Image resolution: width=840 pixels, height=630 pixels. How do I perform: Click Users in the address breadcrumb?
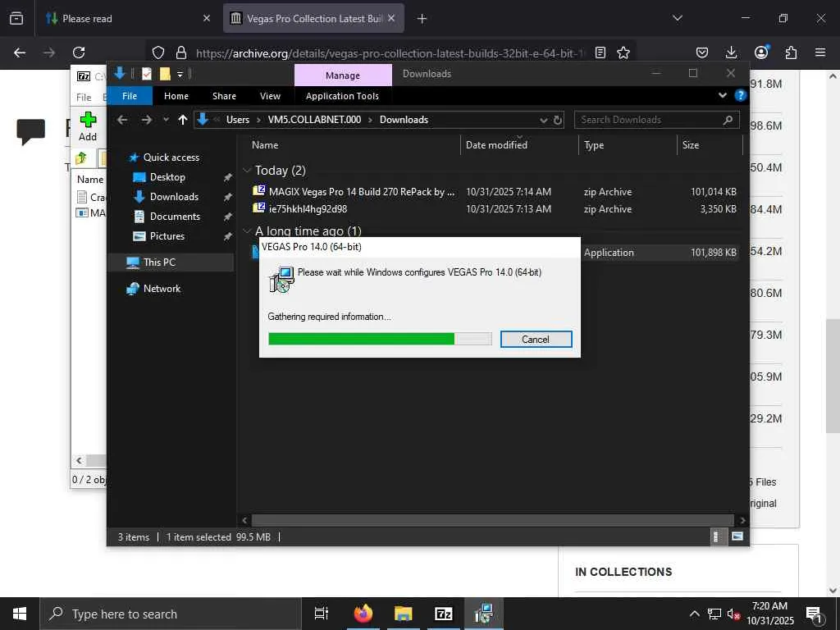tap(238, 120)
